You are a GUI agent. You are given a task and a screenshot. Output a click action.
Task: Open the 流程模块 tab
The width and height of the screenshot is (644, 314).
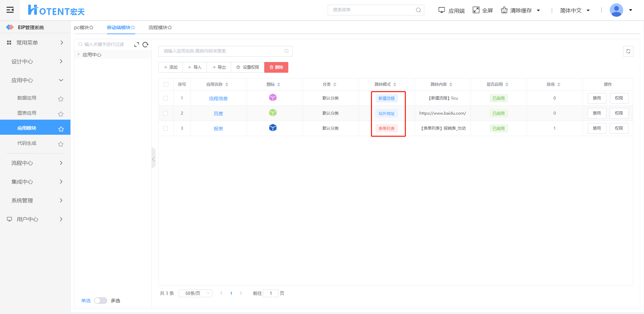160,27
